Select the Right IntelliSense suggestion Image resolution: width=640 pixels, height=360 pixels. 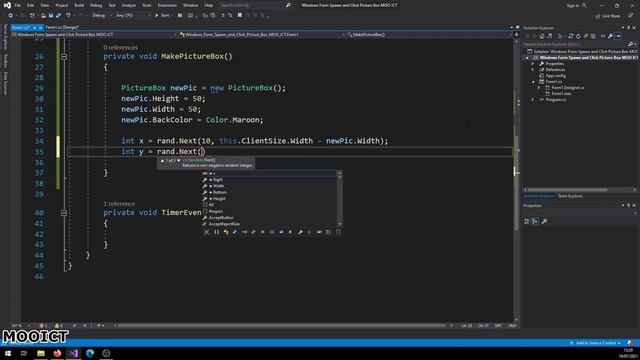click(218, 180)
